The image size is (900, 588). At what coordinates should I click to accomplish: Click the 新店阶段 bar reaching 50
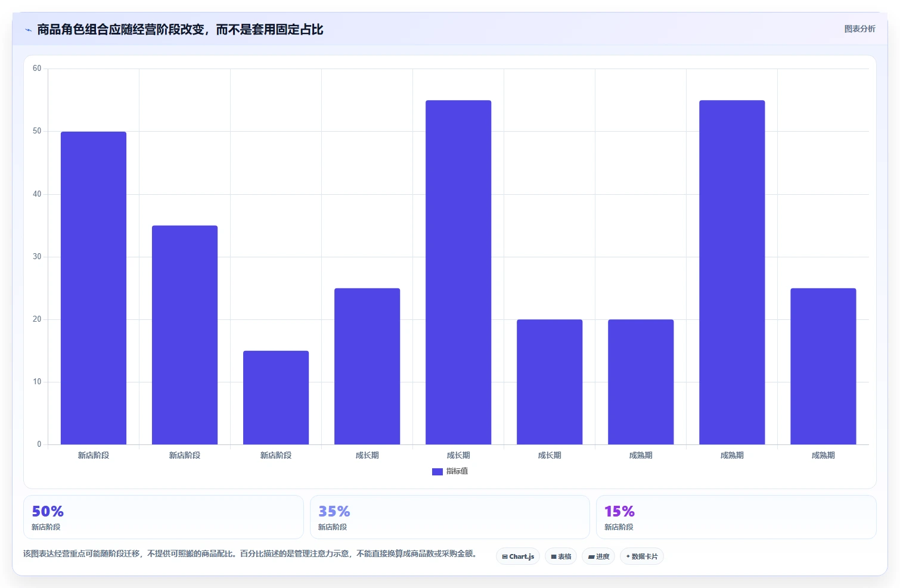94,288
